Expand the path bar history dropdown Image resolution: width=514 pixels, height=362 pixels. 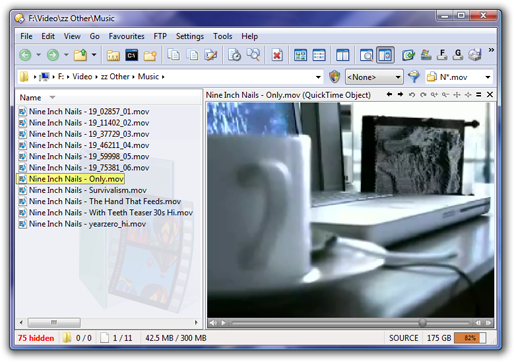[x=318, y=77]
